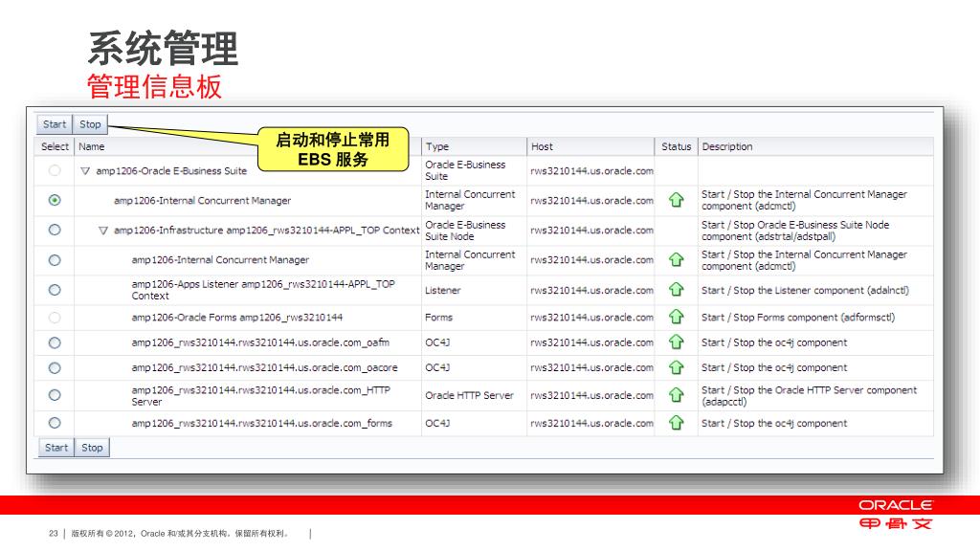Click up-status arrow in Oracle HTTP Server row
Viewport: 980px width, 551px height.
(x=677, y=395)
